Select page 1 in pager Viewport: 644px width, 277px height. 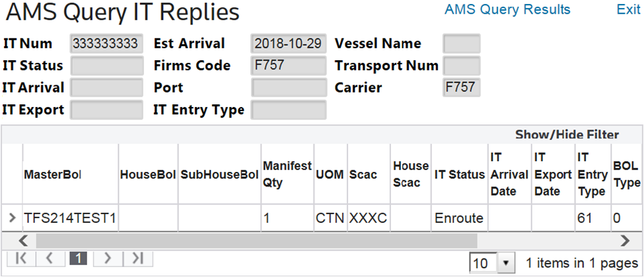click(79, 259)
